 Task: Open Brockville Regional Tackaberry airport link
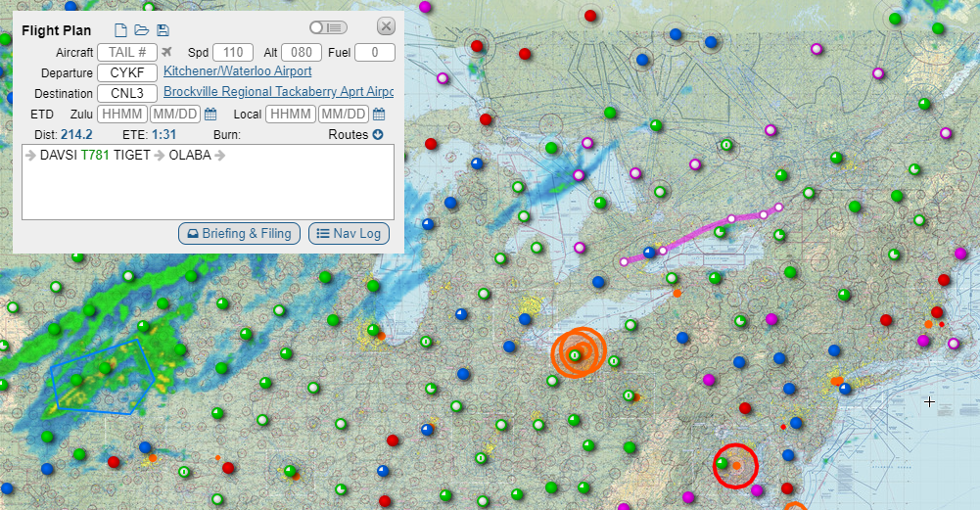pos(278,92)
